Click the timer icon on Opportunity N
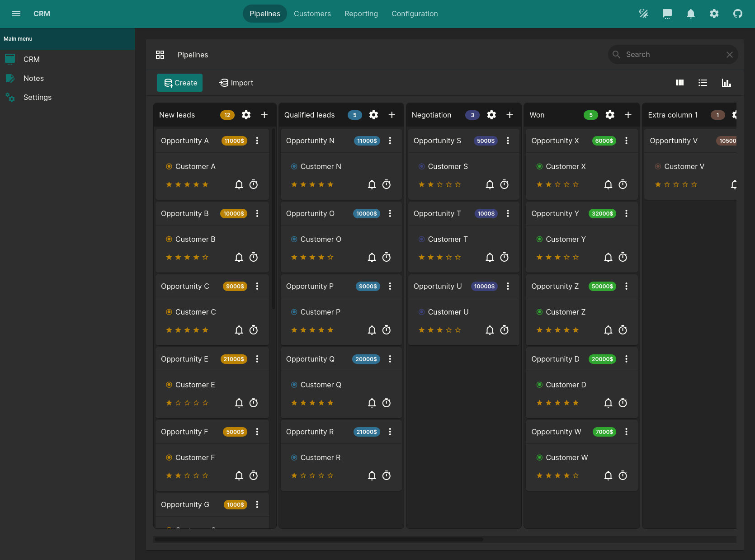This screenshot has width=755, height=560. point(387,184)
